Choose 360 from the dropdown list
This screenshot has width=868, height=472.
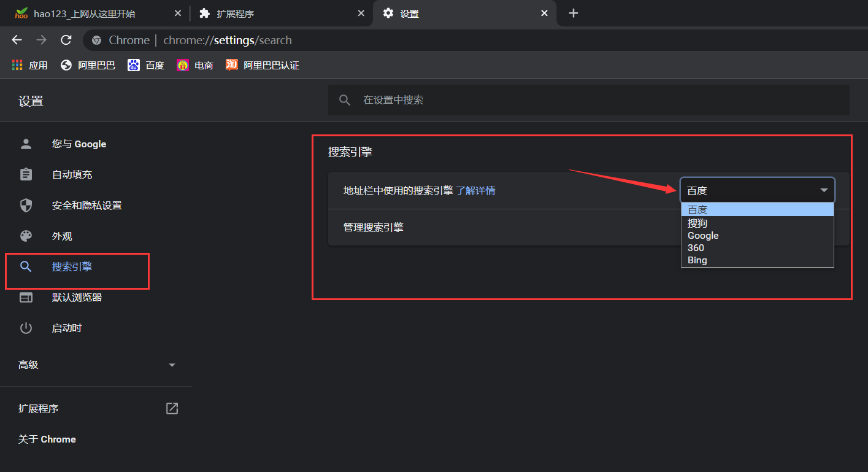758,247
